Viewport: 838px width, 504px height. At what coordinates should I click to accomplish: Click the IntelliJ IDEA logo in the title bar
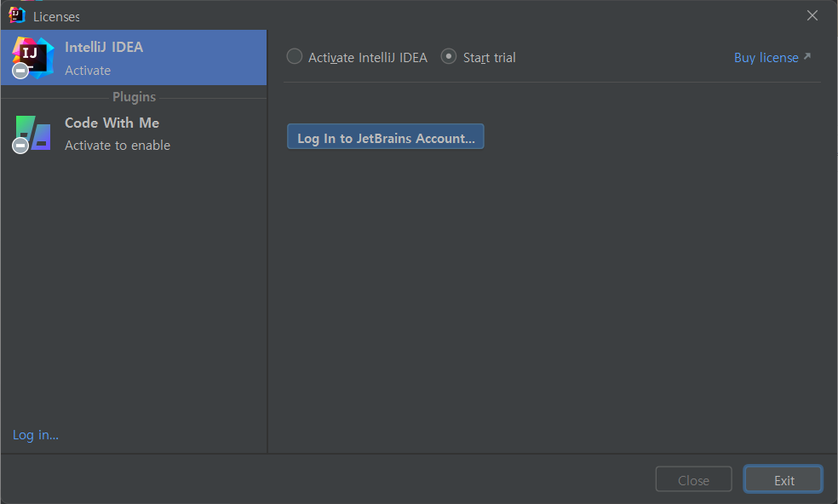[x=16, y=15]
